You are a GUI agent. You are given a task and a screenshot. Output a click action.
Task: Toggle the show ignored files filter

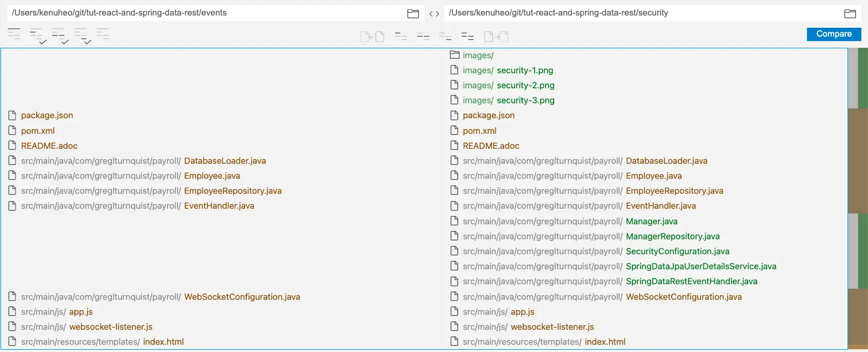103,35
